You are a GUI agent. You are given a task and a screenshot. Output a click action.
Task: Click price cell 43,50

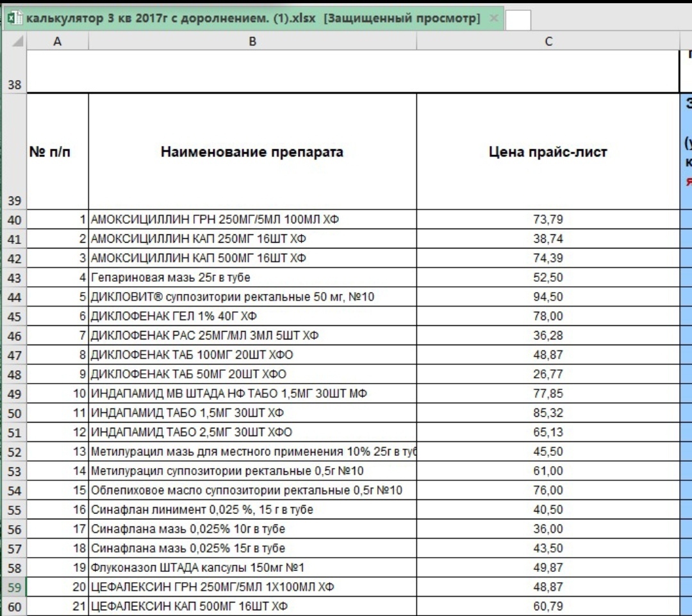548,548
